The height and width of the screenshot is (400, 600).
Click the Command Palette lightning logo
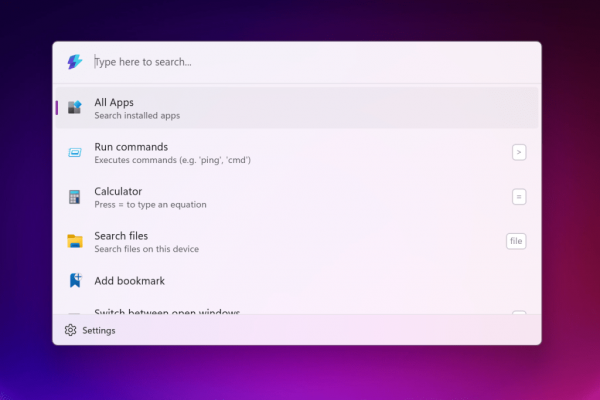[74, 62]
